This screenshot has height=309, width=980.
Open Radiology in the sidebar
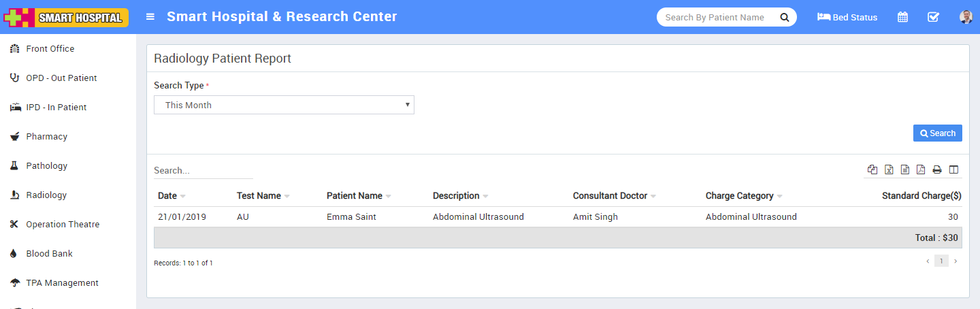point(46,195)
